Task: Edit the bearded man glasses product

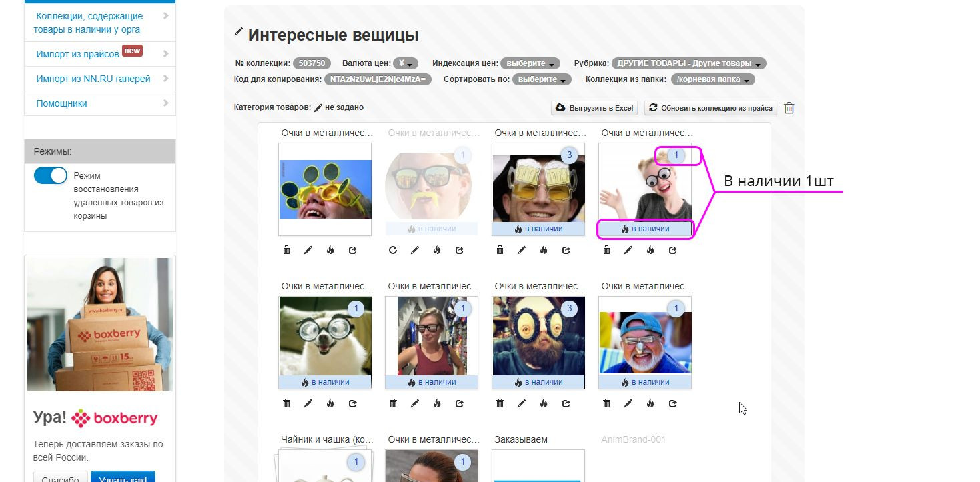Action: [x=522, y=403]
